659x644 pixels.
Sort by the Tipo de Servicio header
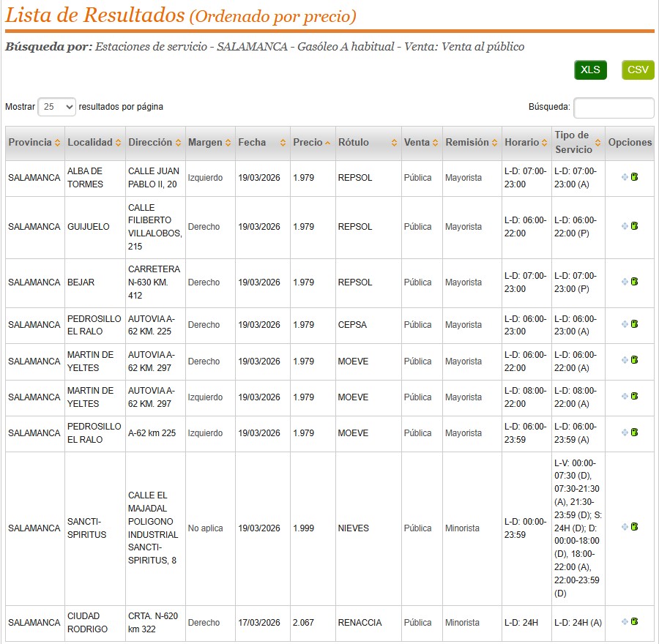point(597,143)
